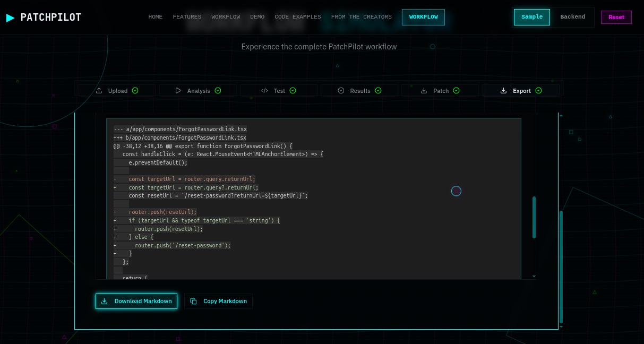Click the outer panel scrollbar thumb
Screen dimensions: 644x344
click(561, 266)
